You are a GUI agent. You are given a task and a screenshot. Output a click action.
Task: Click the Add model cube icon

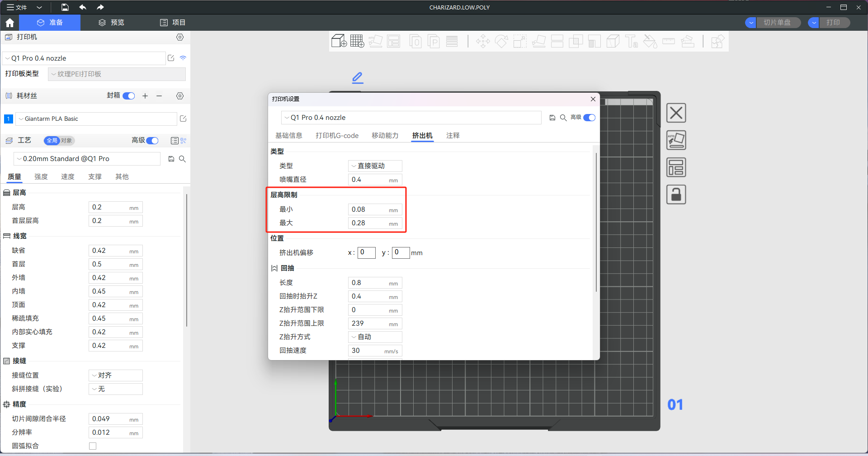coord(339,41)
